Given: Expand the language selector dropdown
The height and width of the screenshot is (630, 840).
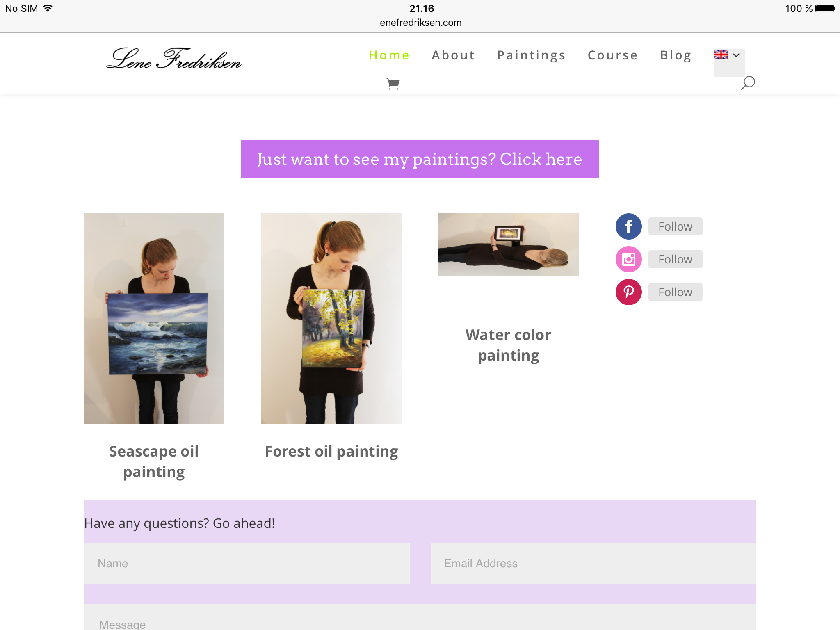Looking at the screenshot, I should (727, 55).
